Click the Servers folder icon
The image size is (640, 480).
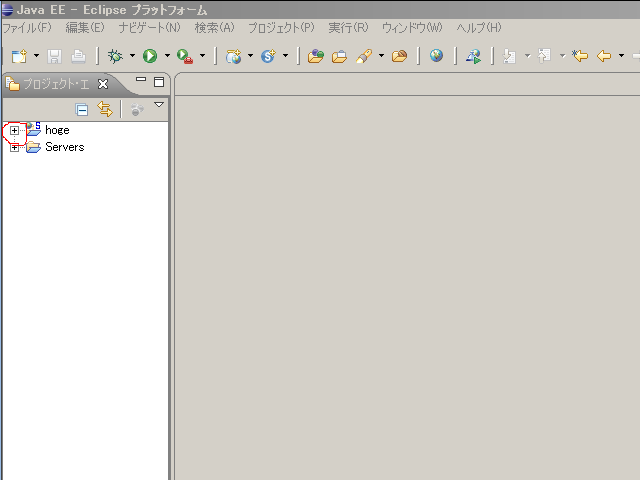(33, 147)
